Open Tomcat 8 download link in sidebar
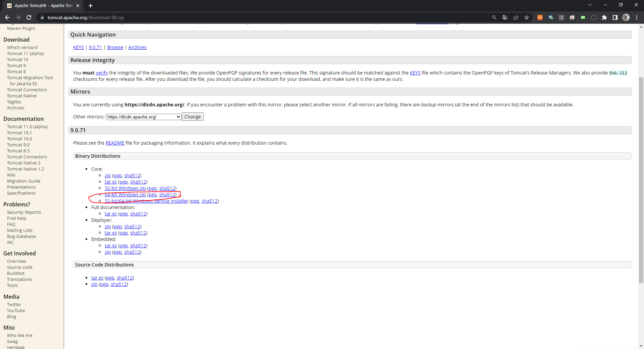This screenshot has height=349, width=644. 16,71
